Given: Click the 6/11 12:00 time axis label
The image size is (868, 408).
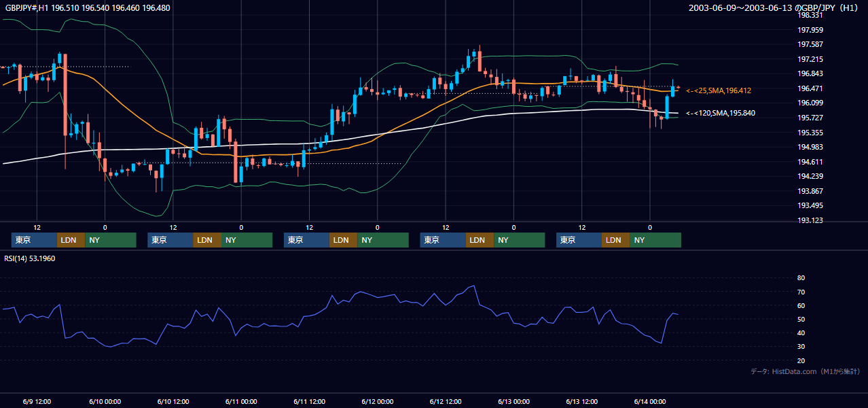Looking at the screenshot, I should 309,401.
